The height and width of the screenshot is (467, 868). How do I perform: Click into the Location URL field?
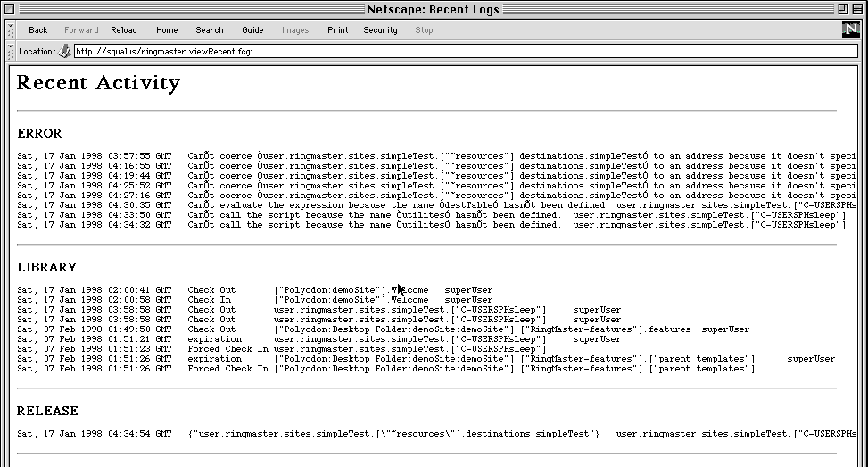coord(446,52)
